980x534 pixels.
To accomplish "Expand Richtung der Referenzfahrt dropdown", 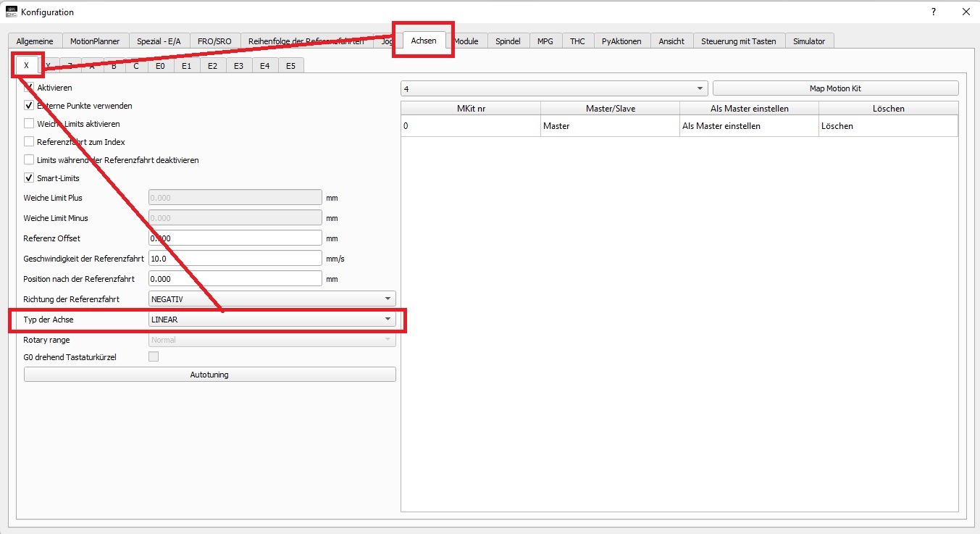I will (x=272, y=299).
